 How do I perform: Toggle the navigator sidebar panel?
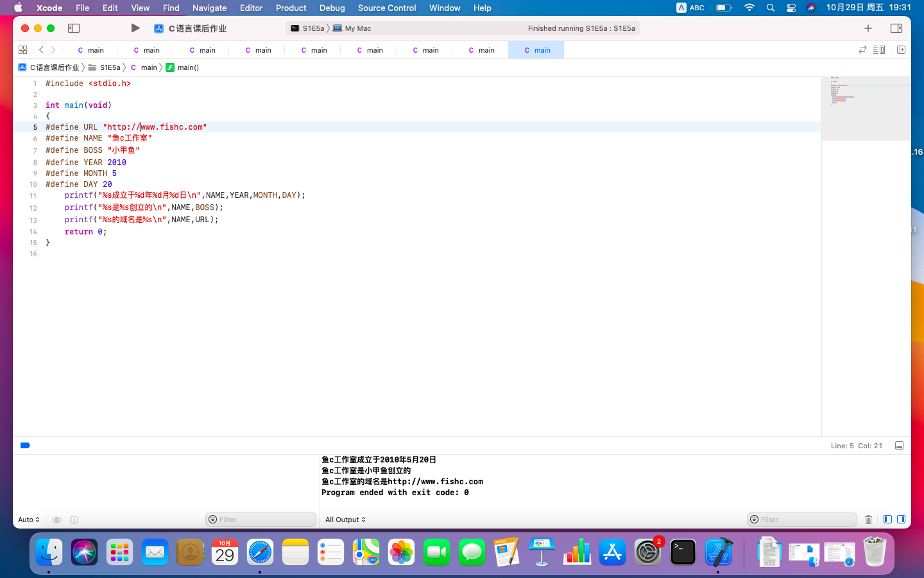[74, 28]
